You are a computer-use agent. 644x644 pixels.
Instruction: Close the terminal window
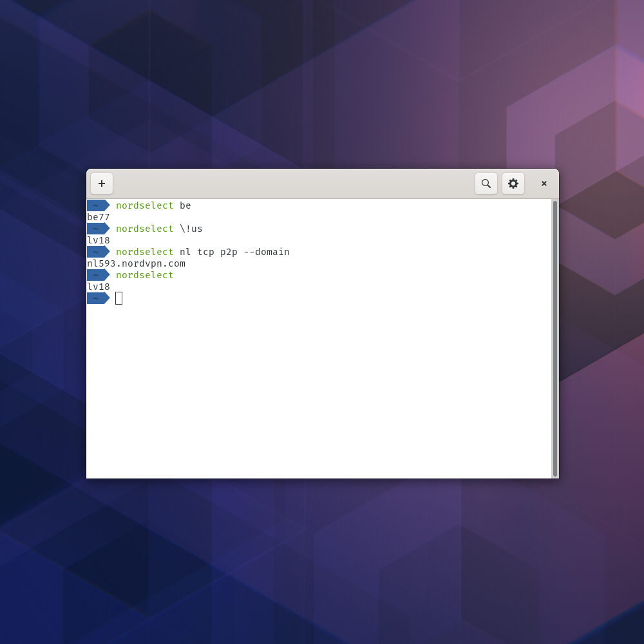pos(544,184)
